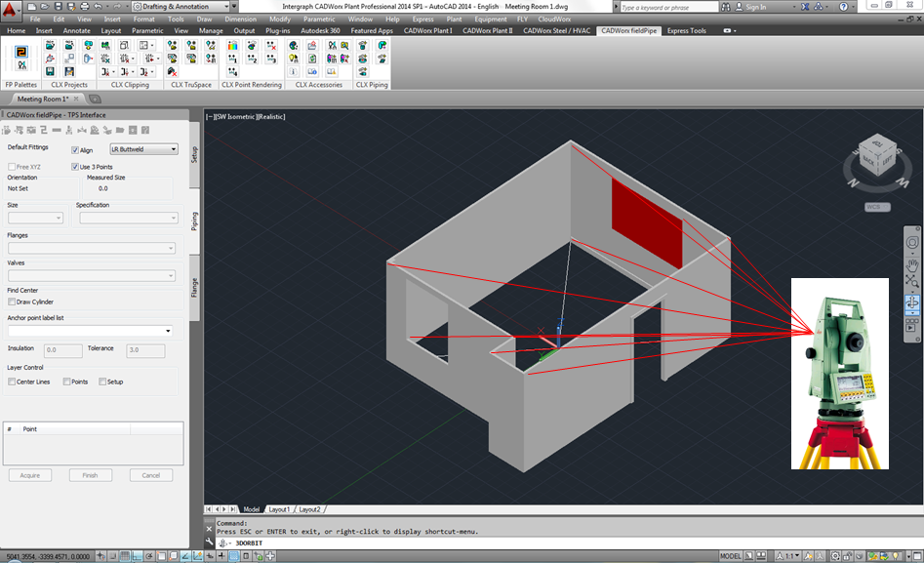
Task: Click the first CLX Clipping icon
Action: pyautogui.click(x=105, y=46)
